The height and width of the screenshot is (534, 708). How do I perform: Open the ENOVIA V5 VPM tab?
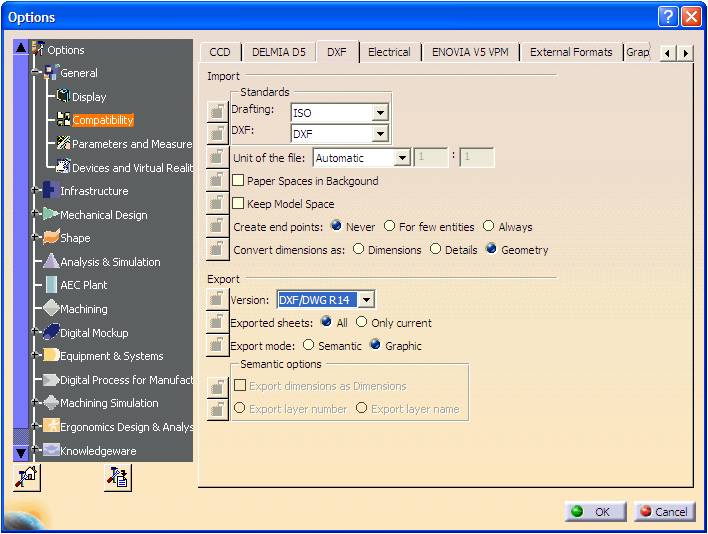pyautogui.click(x=470, y=52)
